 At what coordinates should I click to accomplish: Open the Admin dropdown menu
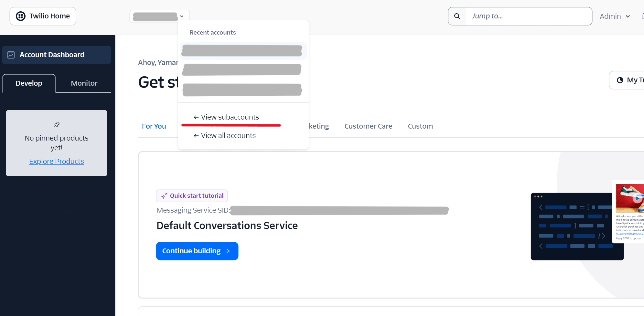[615, 16]
